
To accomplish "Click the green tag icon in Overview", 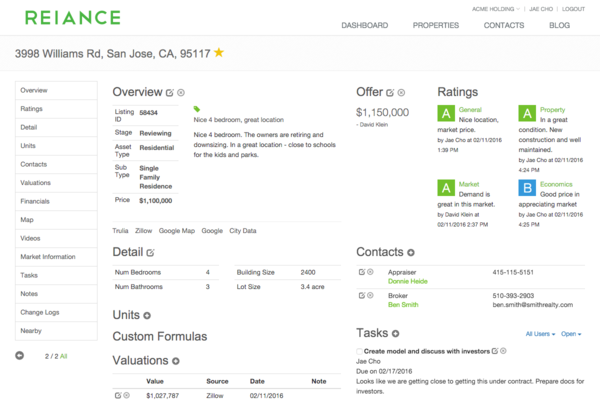I will [197, 108].
